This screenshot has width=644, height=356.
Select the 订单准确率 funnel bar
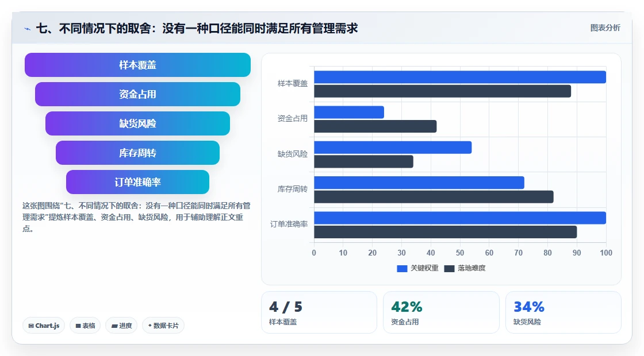click(x=137, y=182)
